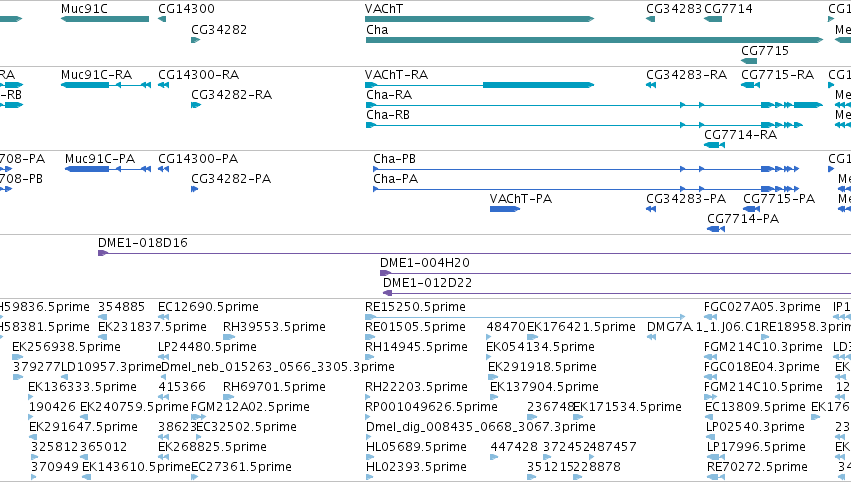Select the RH22203.5prime EST label

click(416, 387)
